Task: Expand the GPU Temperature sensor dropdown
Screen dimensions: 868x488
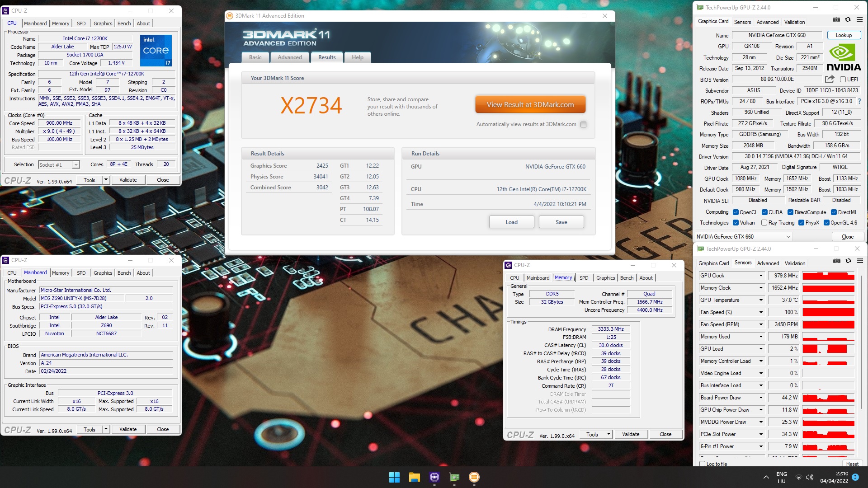Action: point(761,300)
